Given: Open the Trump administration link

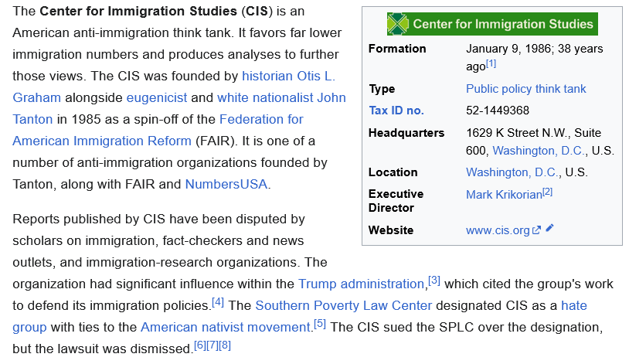Looking at the screenshot, I should 361,284.
